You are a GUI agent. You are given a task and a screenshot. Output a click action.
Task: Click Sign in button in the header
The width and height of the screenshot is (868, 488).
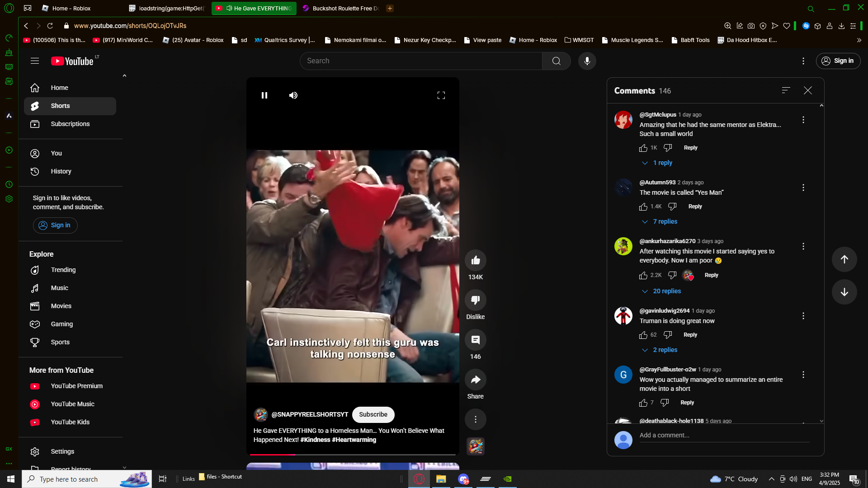(838, 61)
